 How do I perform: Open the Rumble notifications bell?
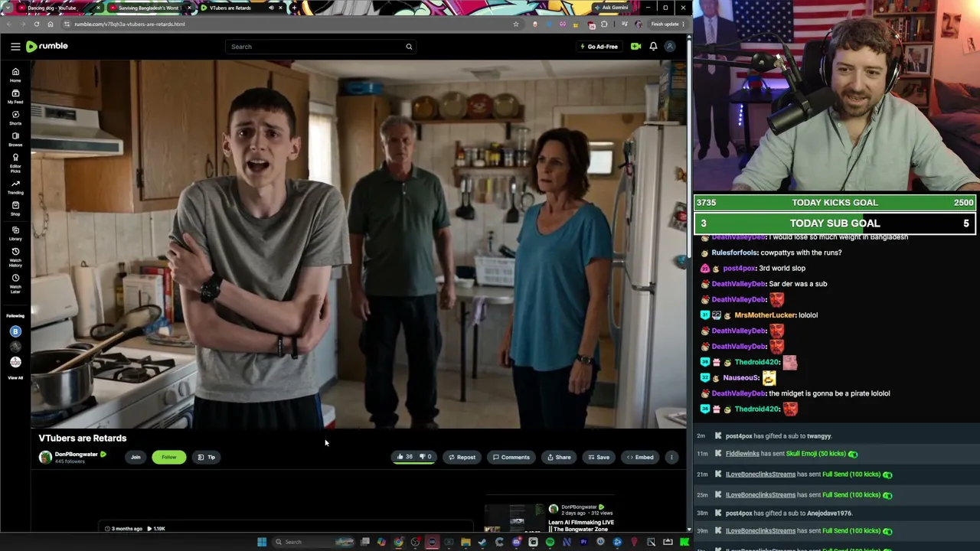653,47
